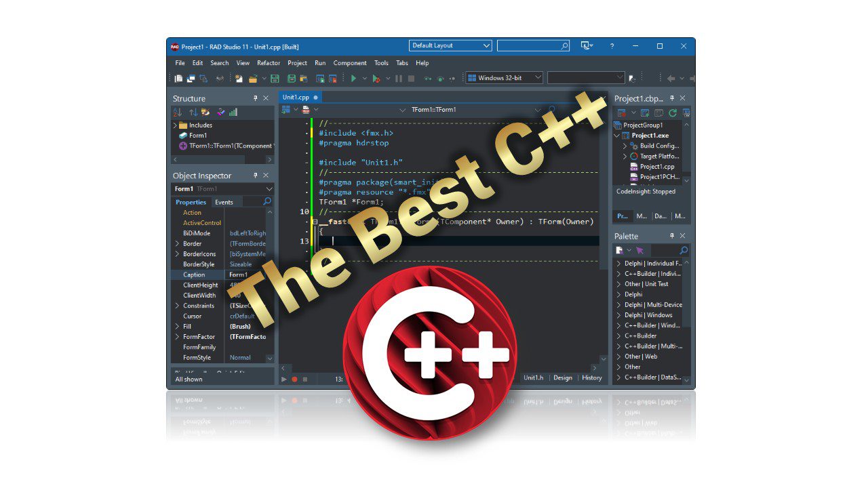
Task: Open the File menu
Action: [180, 63]
